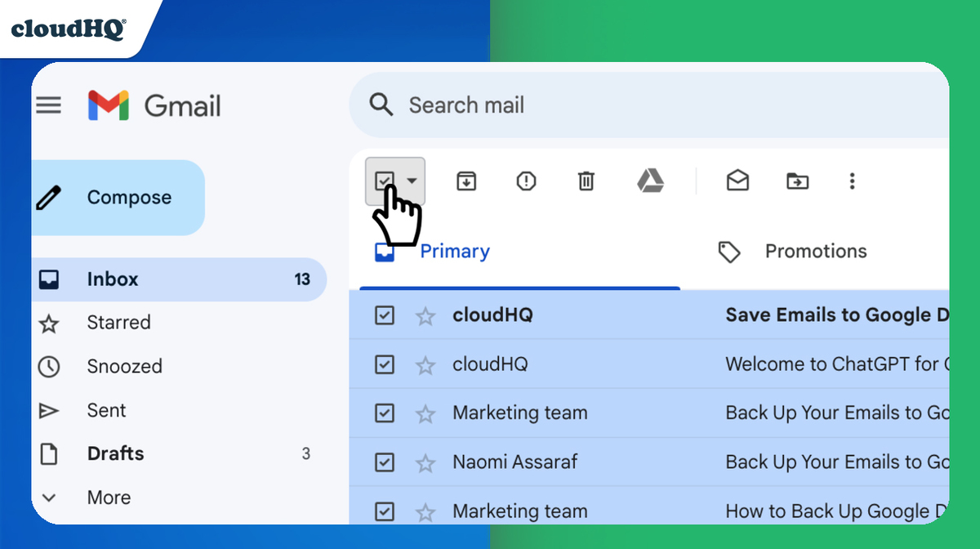The width and height of the screenshot is (980, 549).
Task: Star the Marketing team email
Action: point(425,413)
